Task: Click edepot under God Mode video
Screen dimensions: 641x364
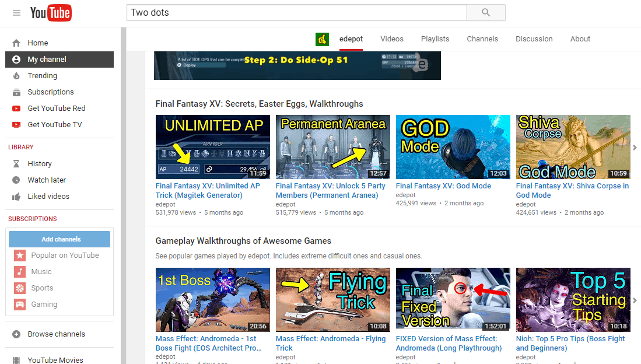Action: click(x=405, y=195)
